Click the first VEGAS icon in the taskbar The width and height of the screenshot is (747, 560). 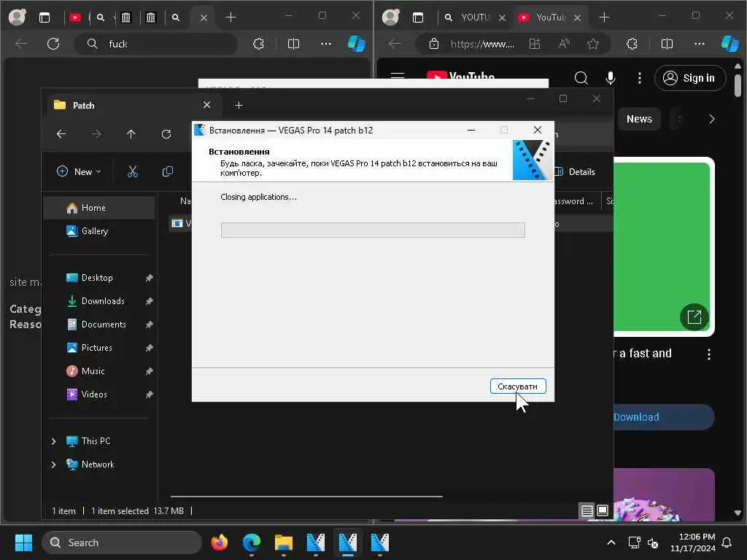(315, 542)
